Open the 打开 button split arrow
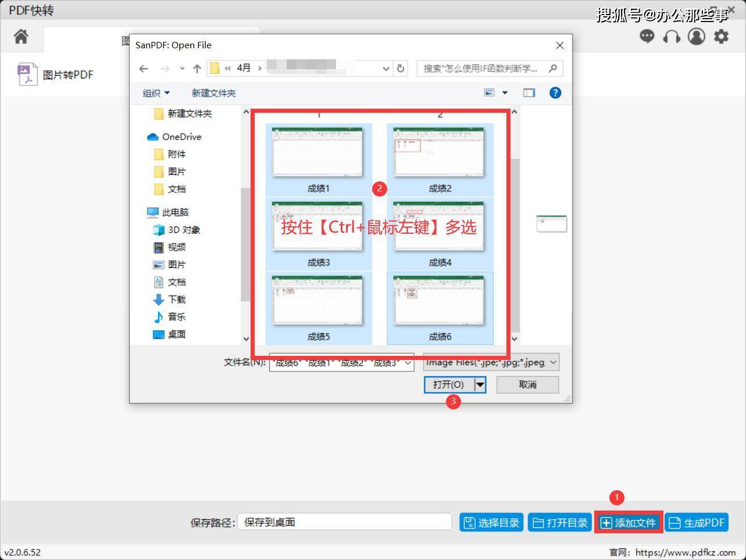The image size is (746, 560). pyautogui.click(x=480, y=384)
